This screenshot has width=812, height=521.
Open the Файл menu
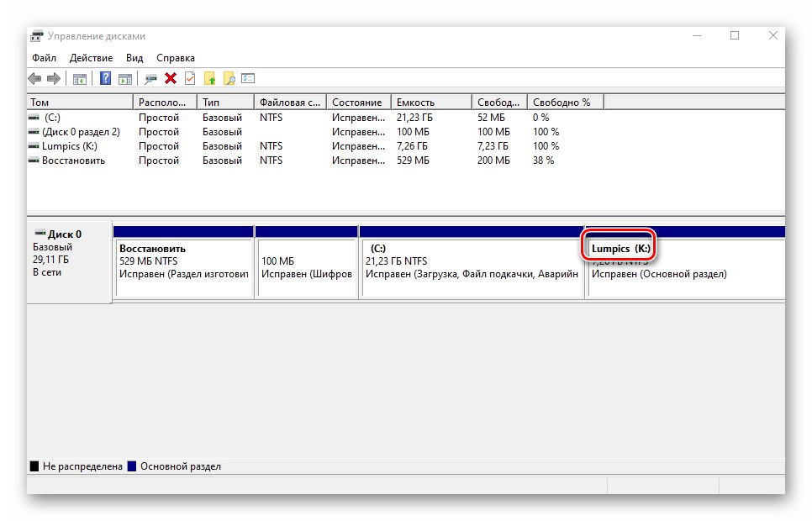point(44,58)
